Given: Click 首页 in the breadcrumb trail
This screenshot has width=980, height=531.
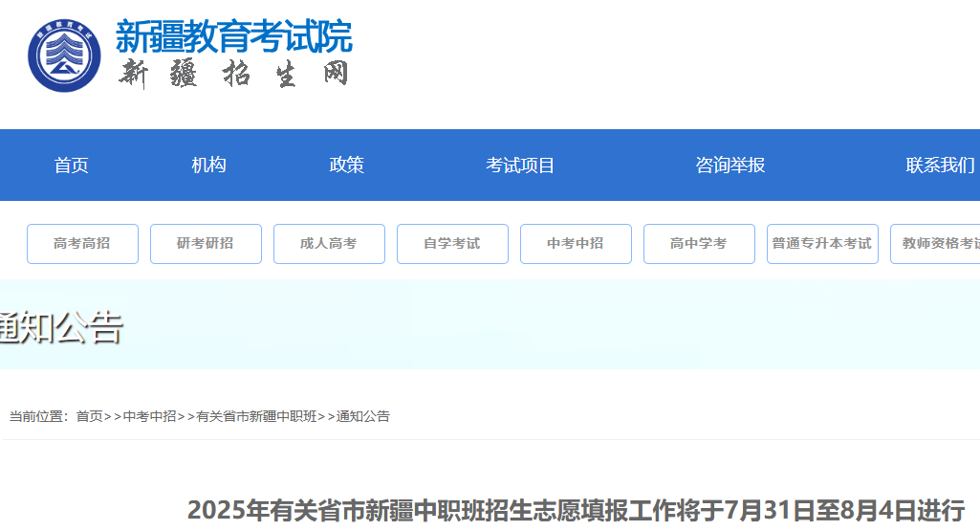Looking at the screenshot, I should pyautogui.click(x=89, y=416).
